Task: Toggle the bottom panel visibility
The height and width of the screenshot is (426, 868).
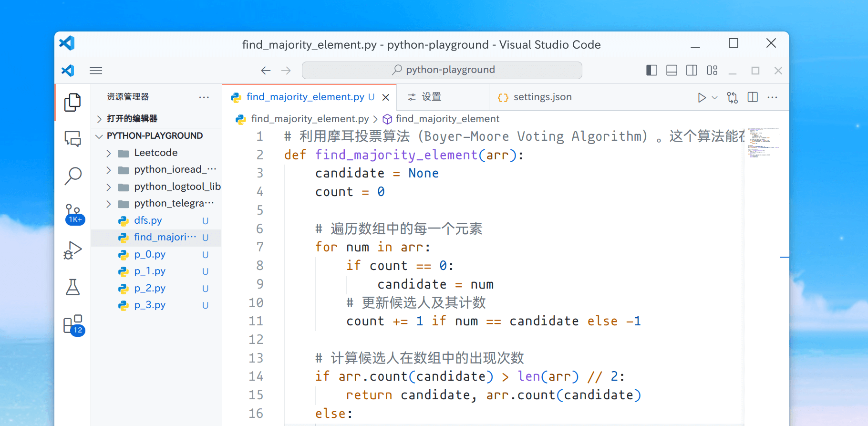Action: 672,71
